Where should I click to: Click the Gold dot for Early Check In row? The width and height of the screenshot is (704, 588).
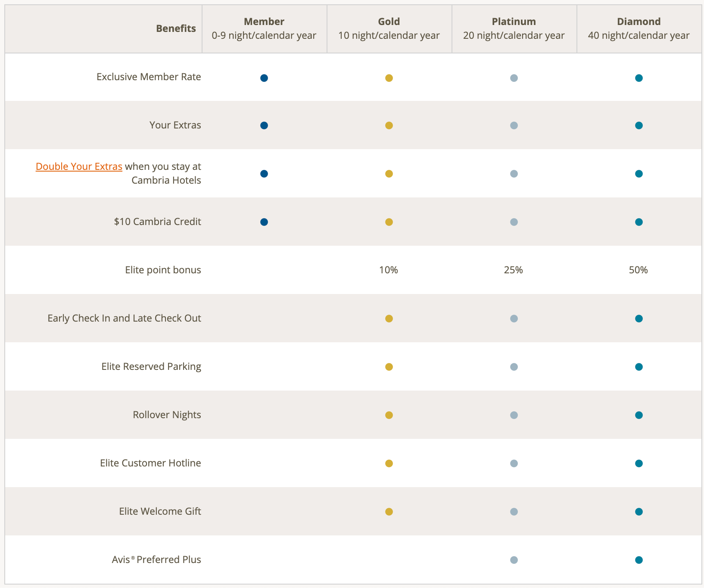[x=389, y=319]
